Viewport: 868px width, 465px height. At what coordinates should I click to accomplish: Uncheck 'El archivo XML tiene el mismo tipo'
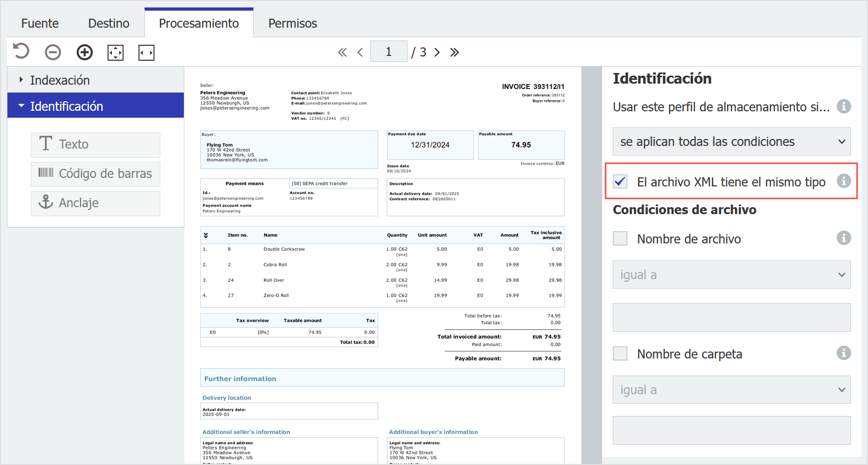click(620, 182)
